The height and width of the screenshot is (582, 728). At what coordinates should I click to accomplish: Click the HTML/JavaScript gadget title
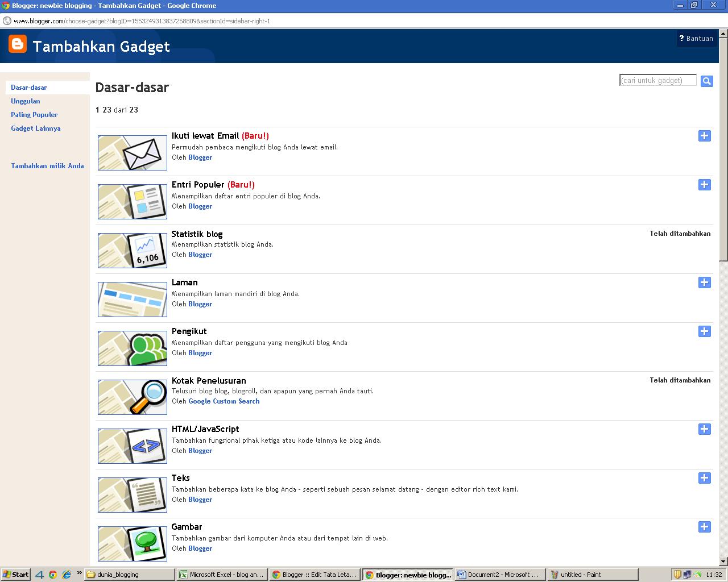tap(205, 429)
